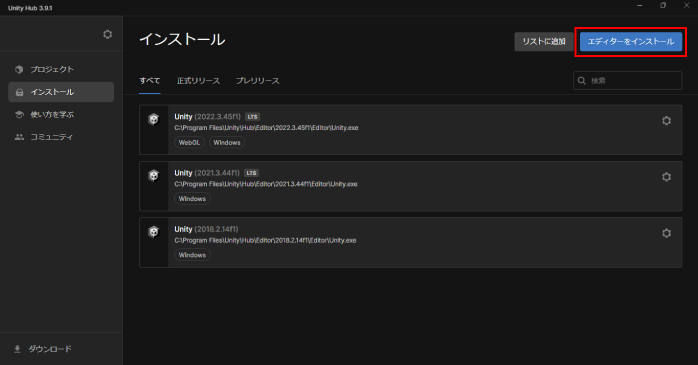Click Windows tag under Unity 2018.2.14f1
This screenshot has height=365, width=698.
coord(192,255)
